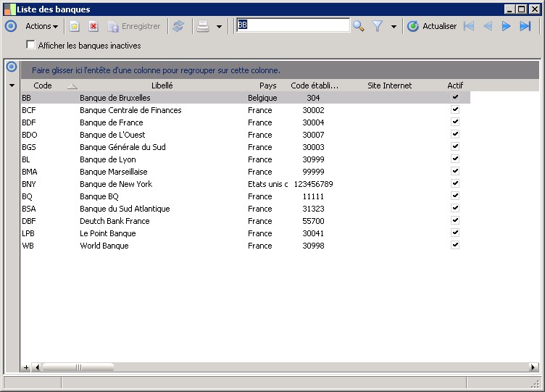Click the World Banque label
The width and height of the screenshot is (545, 392).
[104, 246]
